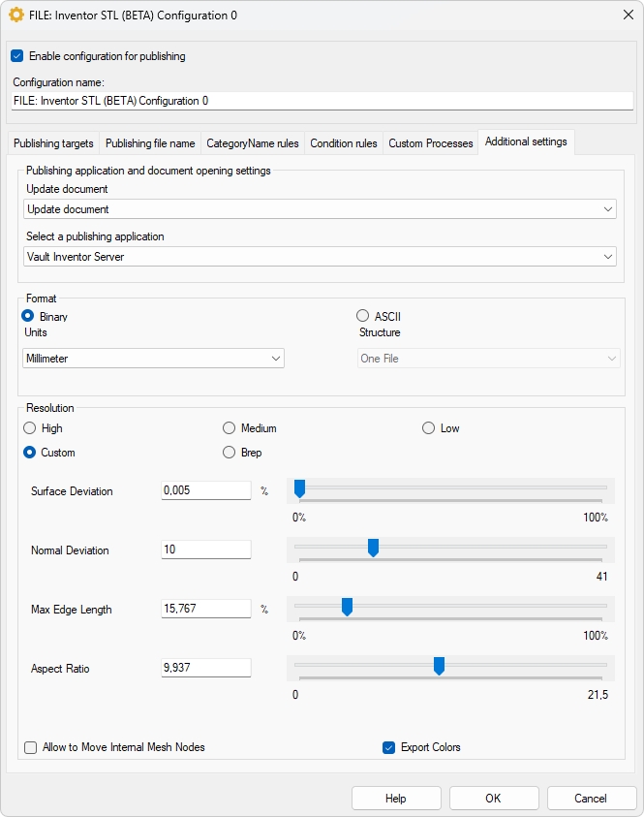Open the Custom Processes tab
644x817 pixels.
pos(431,143)
